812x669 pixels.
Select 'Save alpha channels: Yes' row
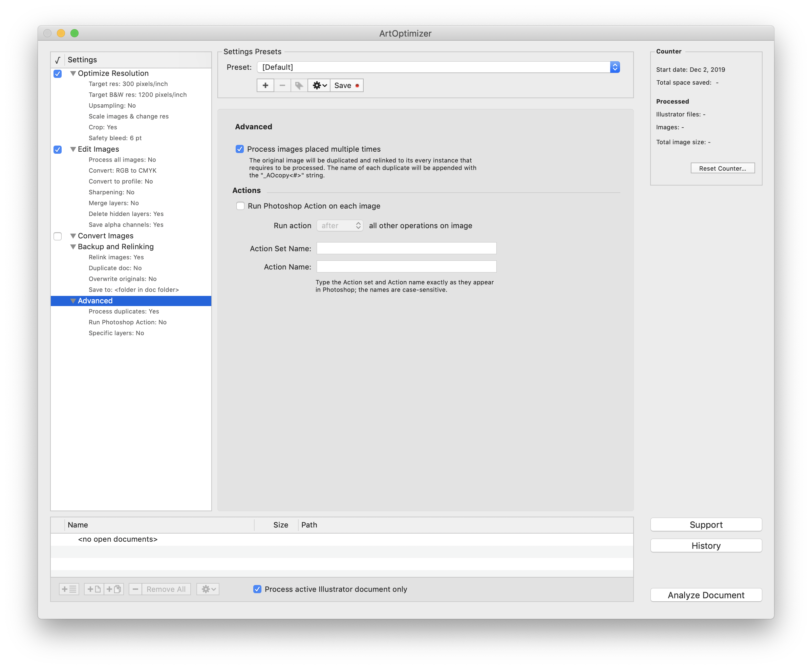point(131,225)
